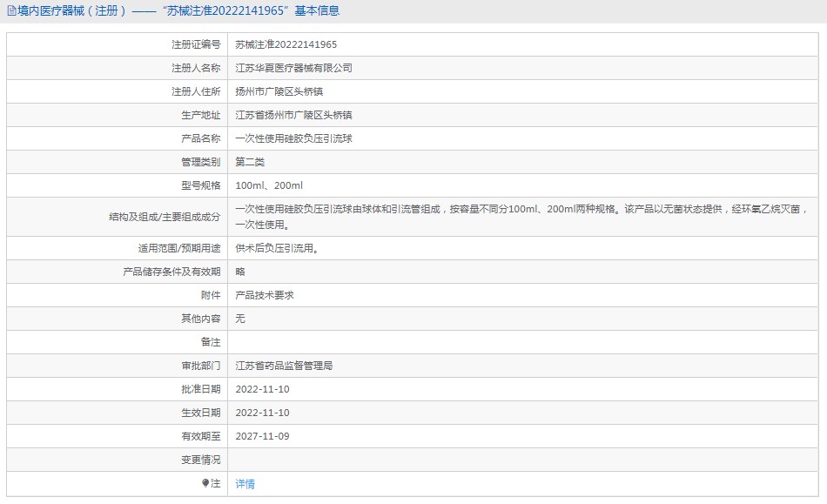Select the address 扬州市广陵区头桥镇
Screen dimensions: 827x504
tap(279, 91)
